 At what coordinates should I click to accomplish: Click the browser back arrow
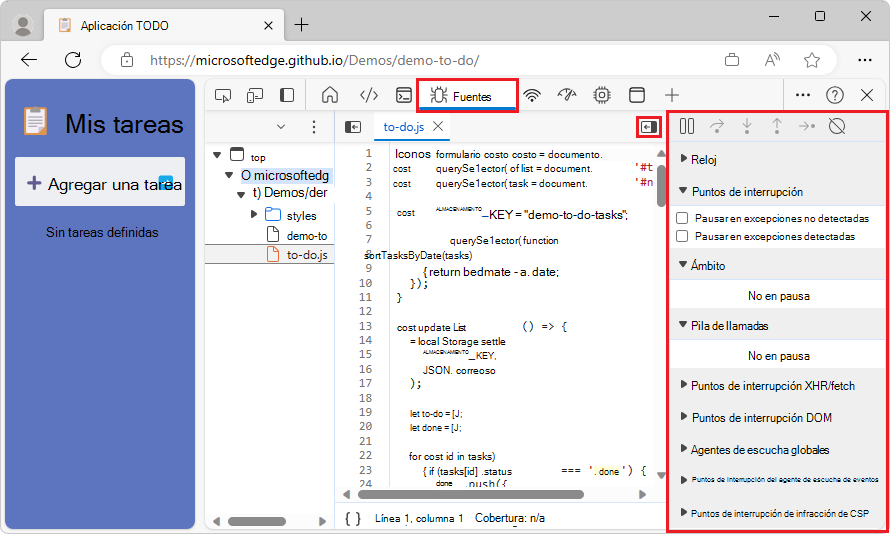tap(28, 60)
